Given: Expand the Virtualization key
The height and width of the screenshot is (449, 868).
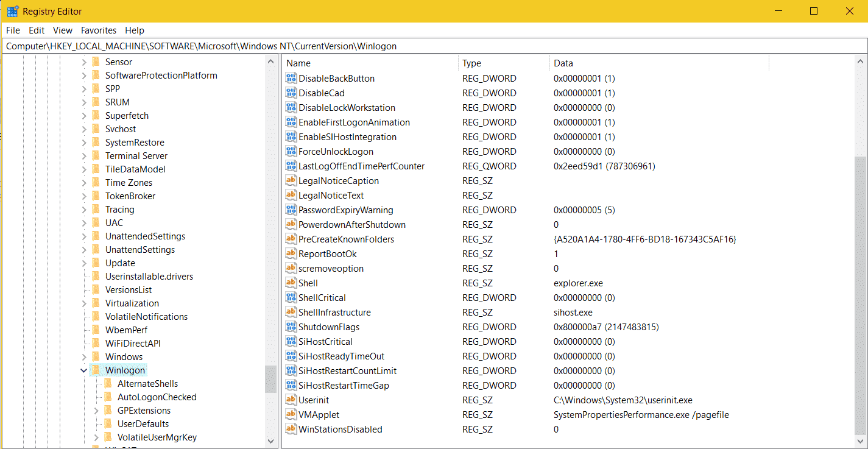Looking at the screenshot, I should click(83, 303).
